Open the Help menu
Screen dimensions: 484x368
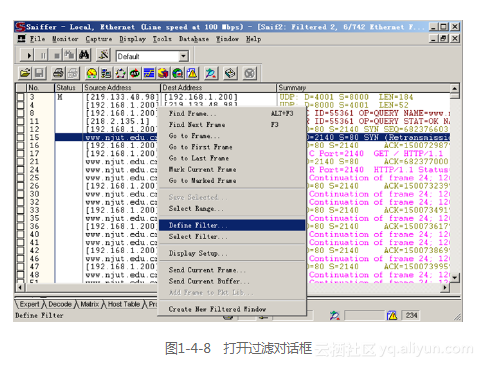coord(253,39)
